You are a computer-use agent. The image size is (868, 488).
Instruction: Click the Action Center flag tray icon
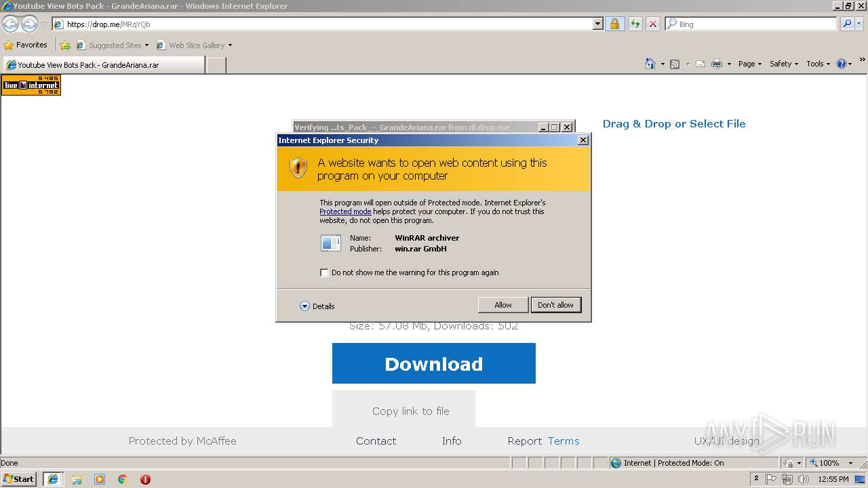point(771,479)
